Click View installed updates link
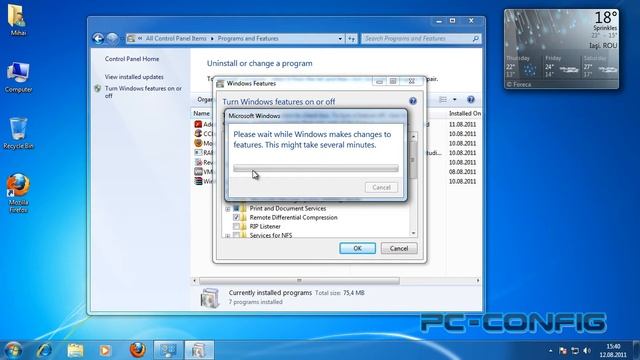The height and width of the screenshot is (360, 640). 134,77
